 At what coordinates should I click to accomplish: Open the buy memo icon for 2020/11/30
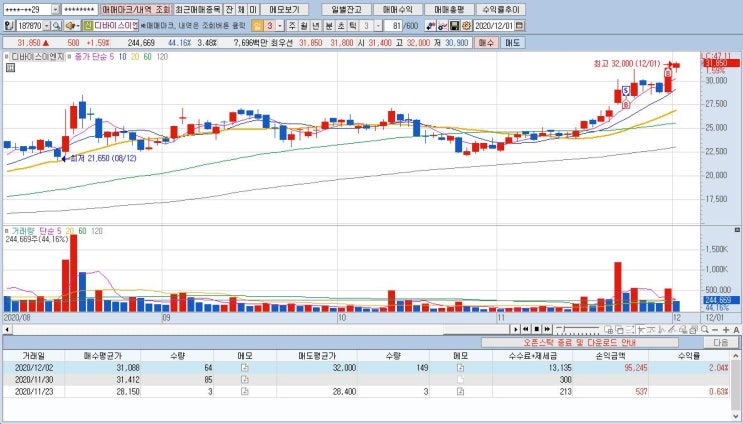[x=245, y=379]
